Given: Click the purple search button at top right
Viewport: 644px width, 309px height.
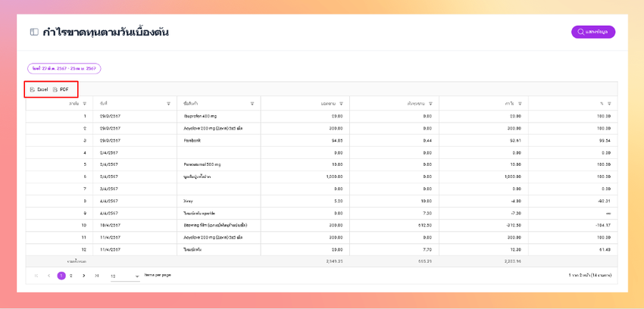Looking at the screenshot, I should [x=593, y=32].
